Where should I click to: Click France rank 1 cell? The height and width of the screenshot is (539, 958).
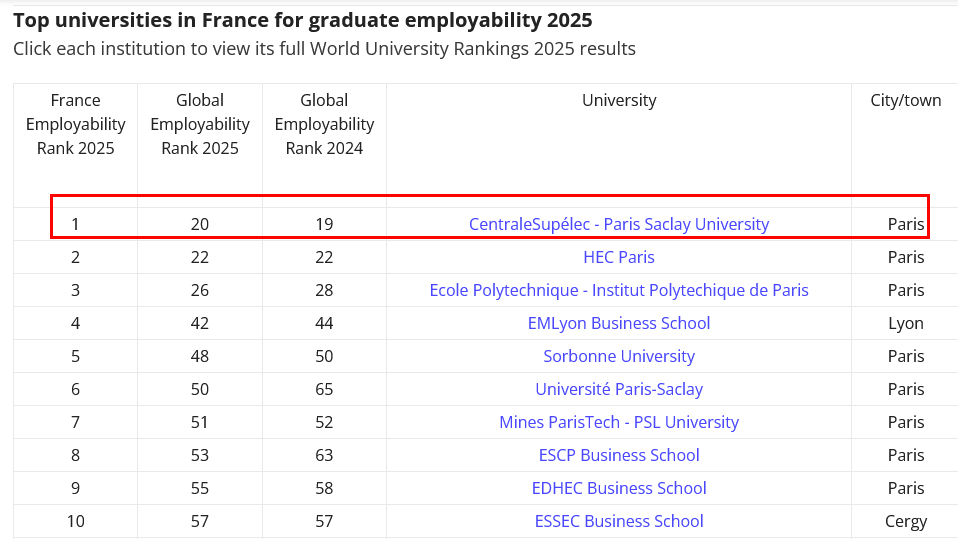point(76,224)
